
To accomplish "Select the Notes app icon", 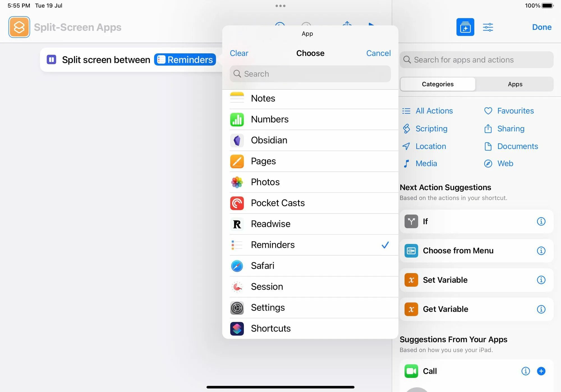I will [x=237, y=98].
